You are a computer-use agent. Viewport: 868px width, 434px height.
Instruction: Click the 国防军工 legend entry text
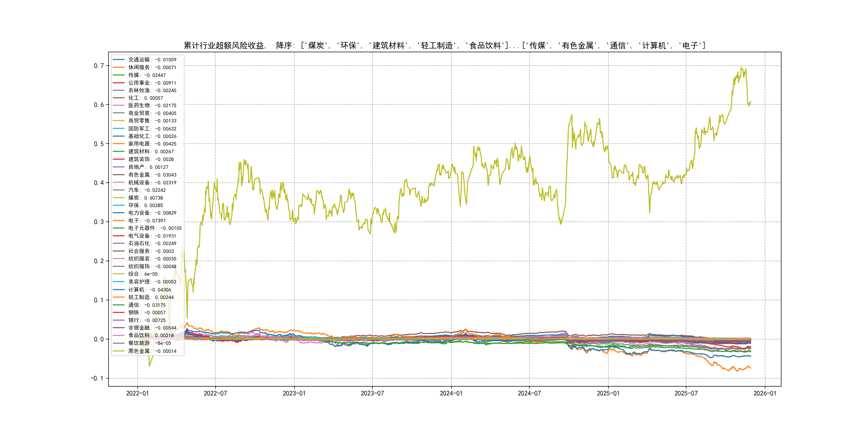click(x=152, y=129)
